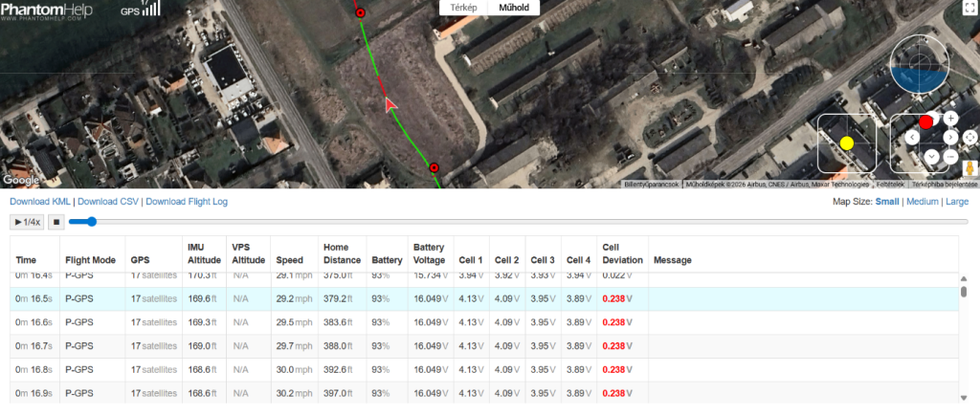Pan the map down with arrow
Viewport: 980px width, 416px height.
[x=931, y=156]
